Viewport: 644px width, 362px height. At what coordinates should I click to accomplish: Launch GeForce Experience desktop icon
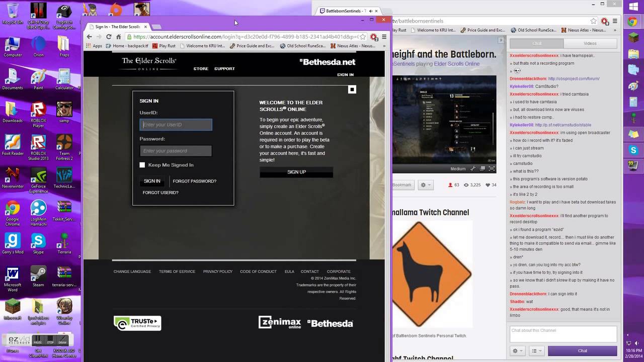pos(38,180)
